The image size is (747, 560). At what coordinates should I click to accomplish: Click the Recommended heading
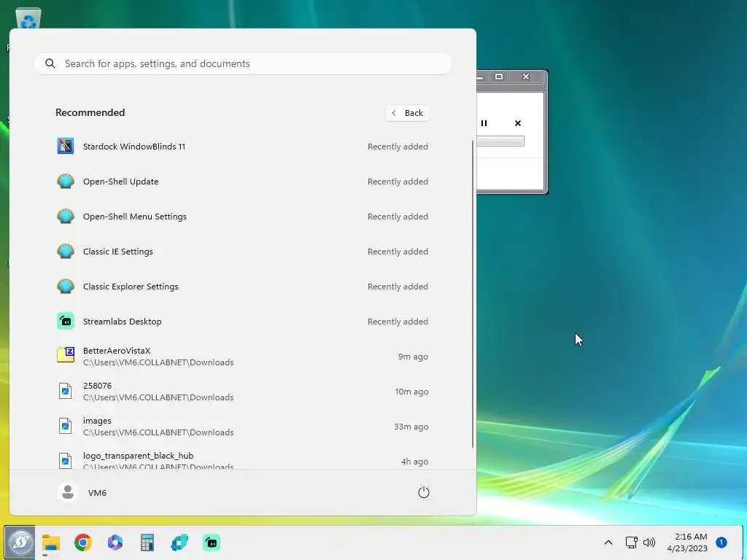90,112
